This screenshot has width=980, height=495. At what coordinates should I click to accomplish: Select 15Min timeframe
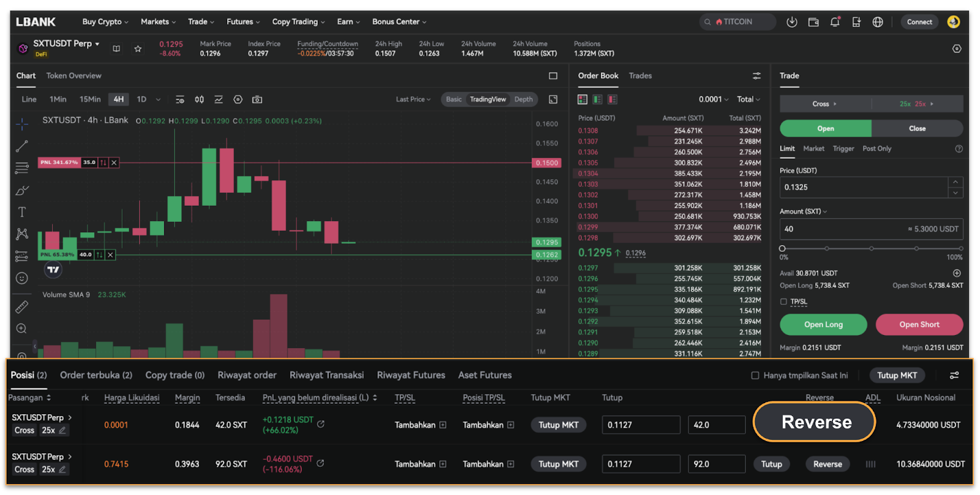90,99
